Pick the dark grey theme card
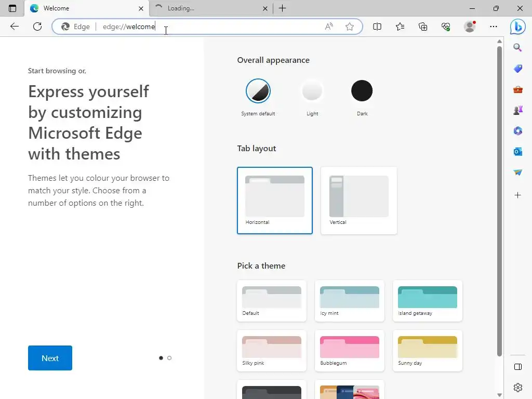532x399 pixels. [x=271, y=390]
